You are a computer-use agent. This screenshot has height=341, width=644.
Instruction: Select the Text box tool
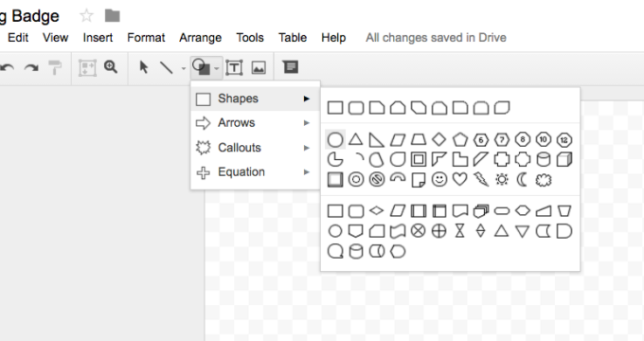[234, 67]
